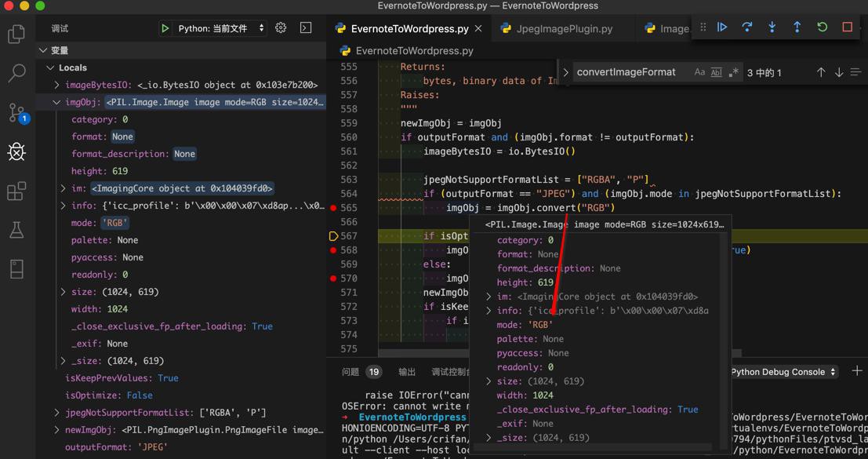868x459 pixels.
Task: Expand imageBytesIO variable
Action: (x=57, y=85)
